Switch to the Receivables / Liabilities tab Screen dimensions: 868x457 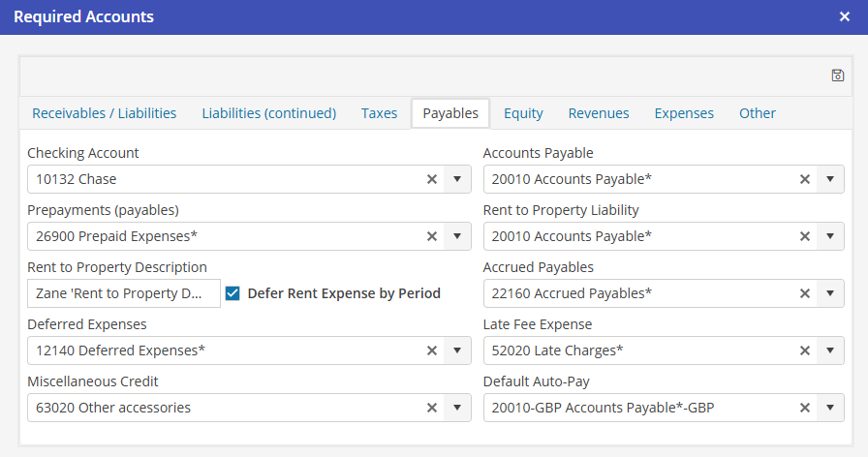tap(105, 113)
